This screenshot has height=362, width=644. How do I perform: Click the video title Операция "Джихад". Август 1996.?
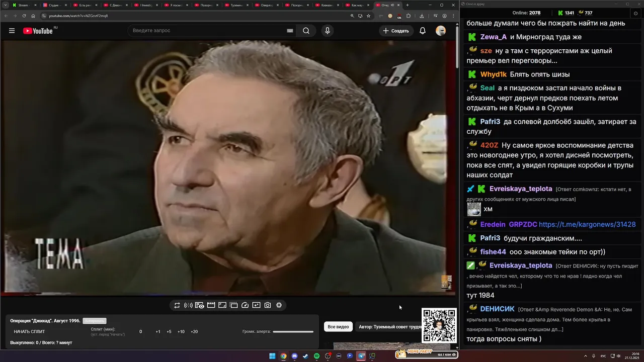point(45,321)
